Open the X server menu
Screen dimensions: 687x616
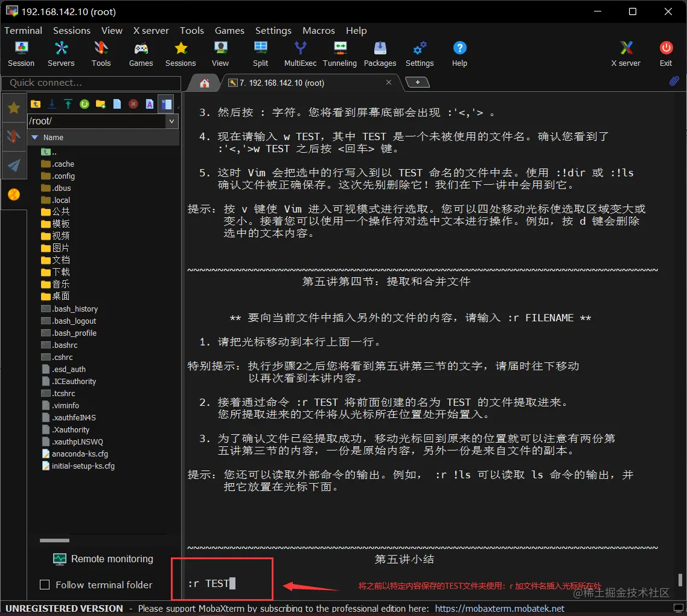pos(151,30)
